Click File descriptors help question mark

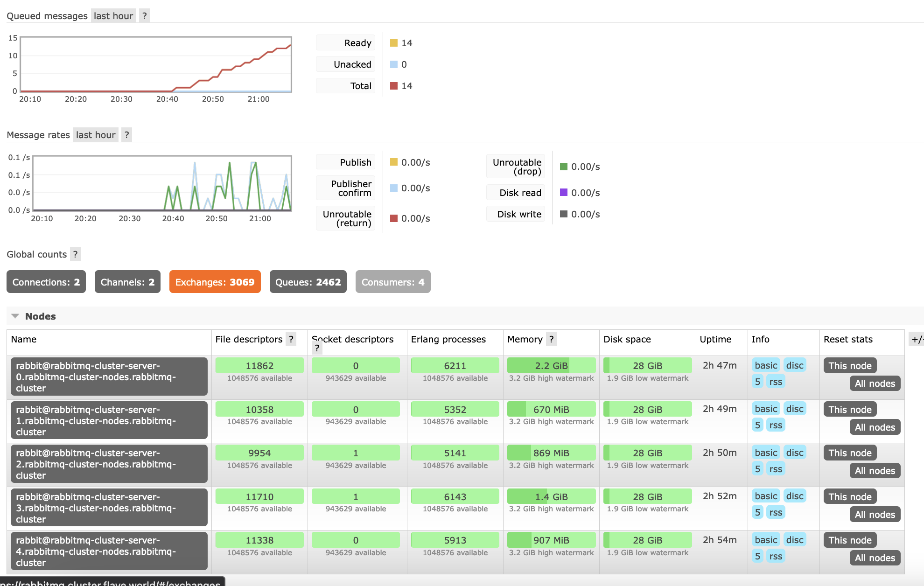pyautogui.click(x=291, y=339)
